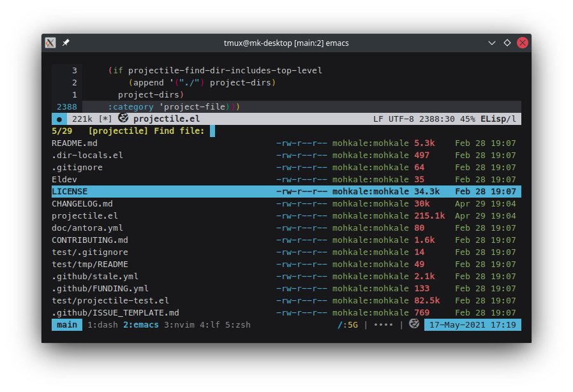Click the title tmux@mk-desktop [main:2] emacs

286,43
